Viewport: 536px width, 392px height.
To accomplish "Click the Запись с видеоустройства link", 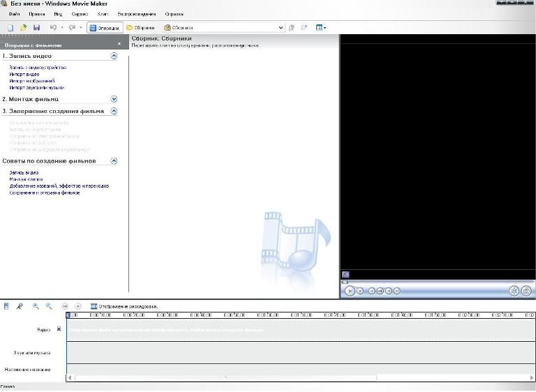I will (38, 68).
